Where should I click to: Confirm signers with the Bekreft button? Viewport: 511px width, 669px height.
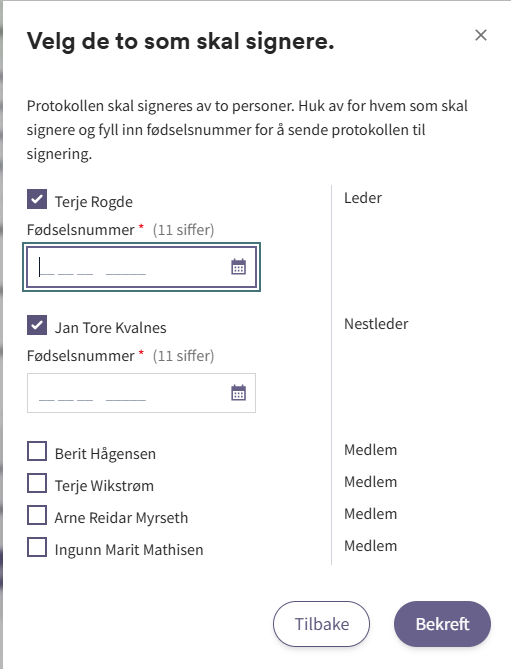pyautogui.click(x=442, y=624)
